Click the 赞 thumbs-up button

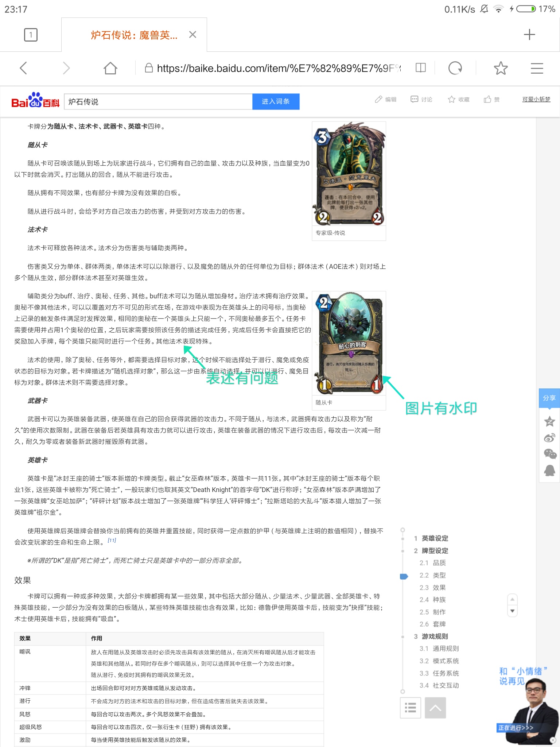(491, 99)
